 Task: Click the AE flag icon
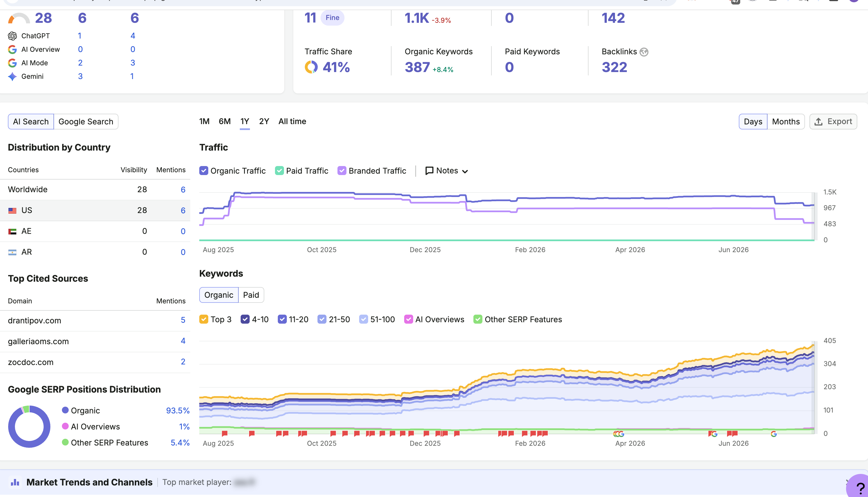pos(12,231)
